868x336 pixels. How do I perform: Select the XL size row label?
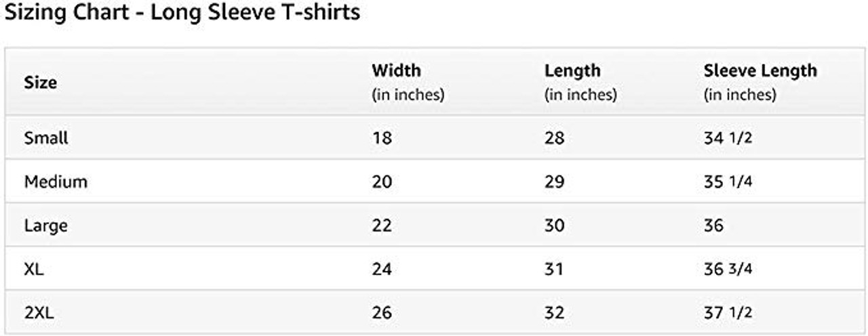(34, 269)
